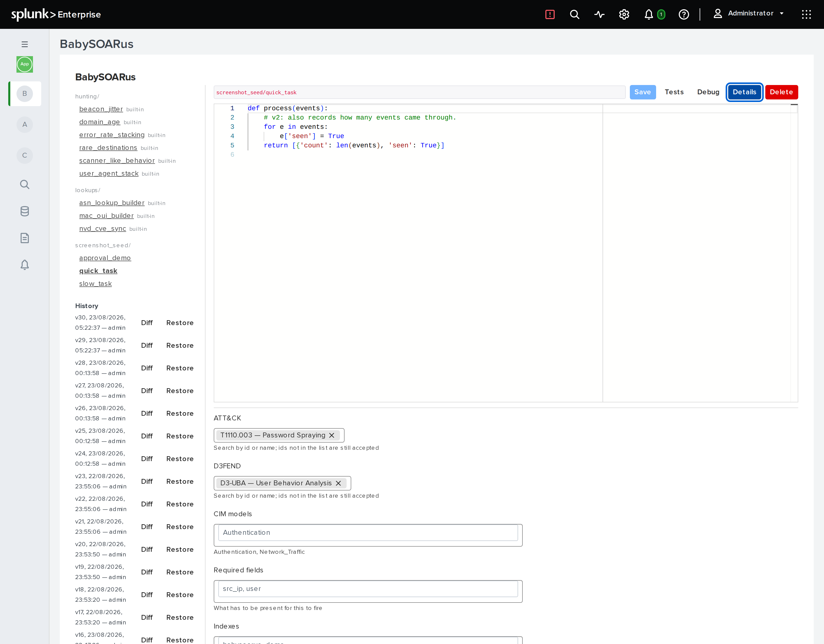
Task: Select the C app in sidebar
Action: 24,156
